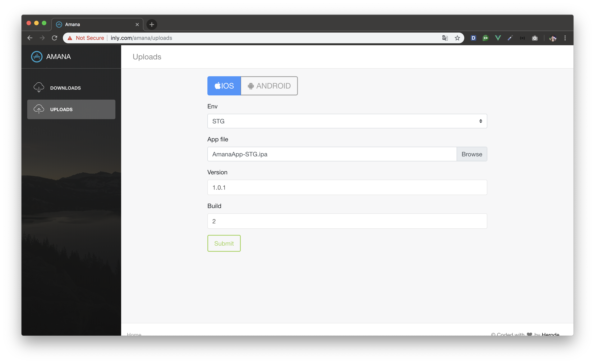Open Chrome's three-dot menu
The height and width of the screenshot is (364, 595).
pos(565,38)
